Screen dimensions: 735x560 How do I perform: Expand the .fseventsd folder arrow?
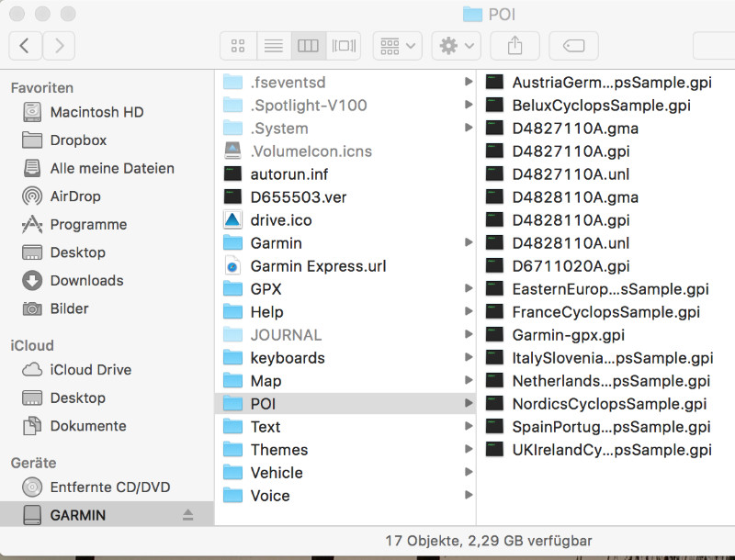point(468,82)
